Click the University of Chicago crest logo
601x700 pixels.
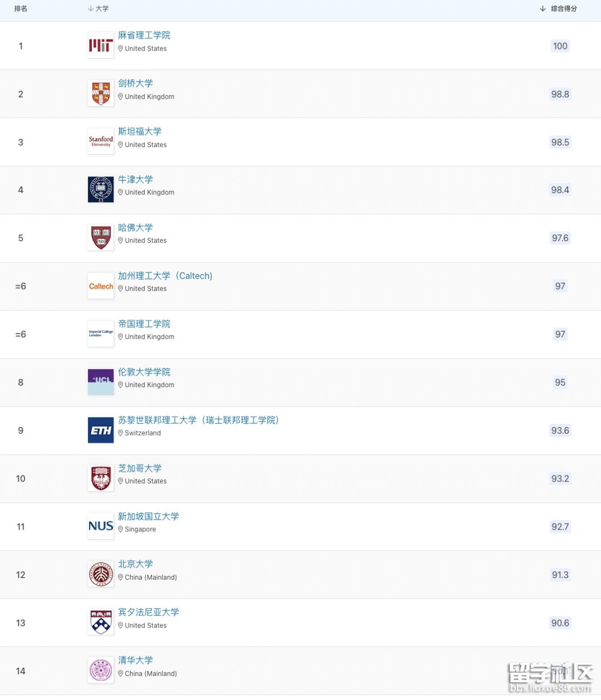click(101, 478)
